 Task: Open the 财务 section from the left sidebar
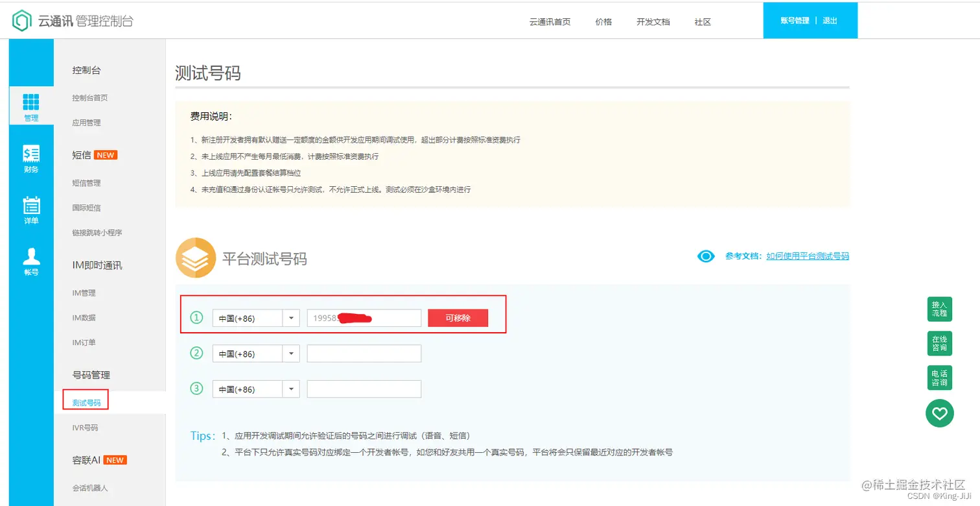pyautogui.click(x=31, y=159)
